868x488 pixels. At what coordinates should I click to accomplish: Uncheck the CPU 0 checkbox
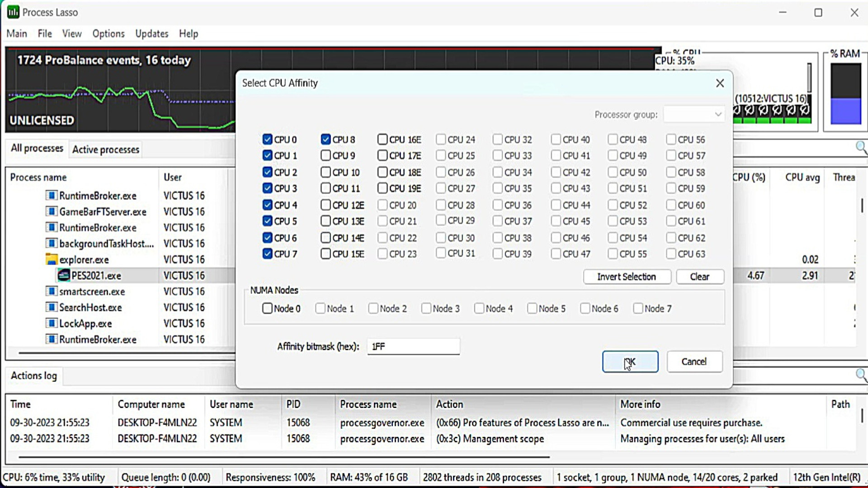point(267,139)
